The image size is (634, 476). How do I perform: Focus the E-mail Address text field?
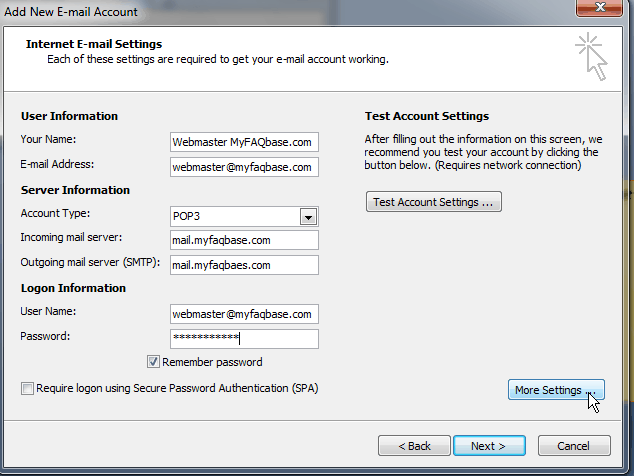[x=244, y=167]
